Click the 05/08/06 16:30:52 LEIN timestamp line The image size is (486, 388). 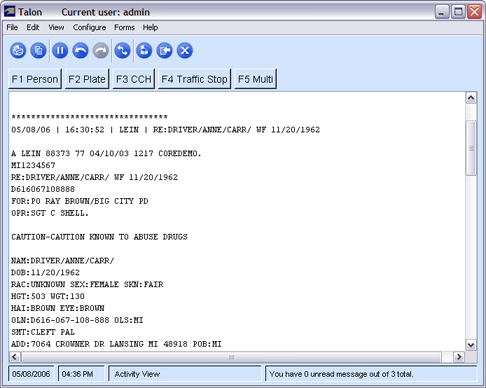(x=166, y=129)
